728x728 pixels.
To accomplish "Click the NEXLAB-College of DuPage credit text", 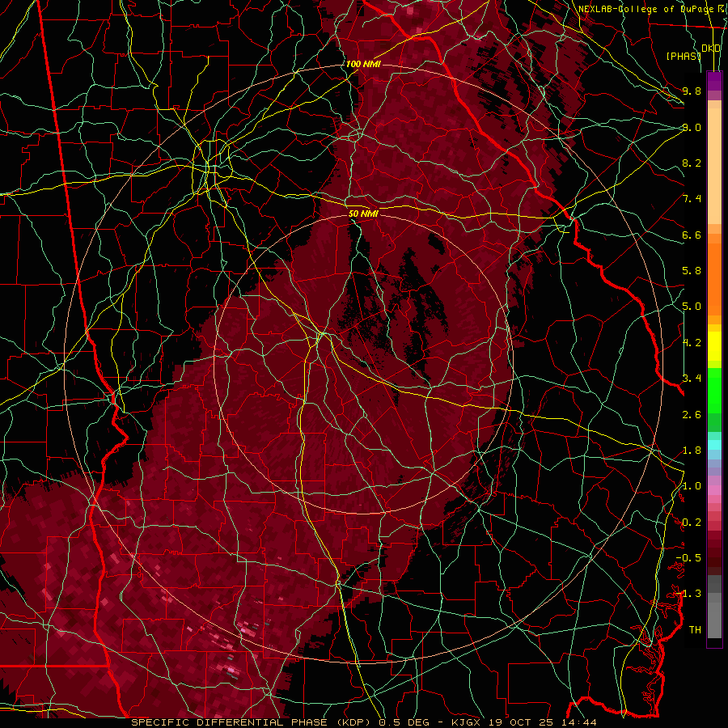I will click(x=645, y=9).
